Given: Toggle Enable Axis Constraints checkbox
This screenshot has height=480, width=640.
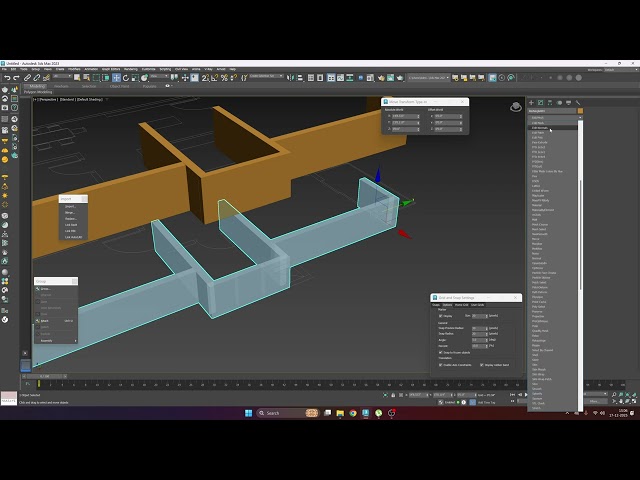Looking at the screenshot, I should (440, 365).
